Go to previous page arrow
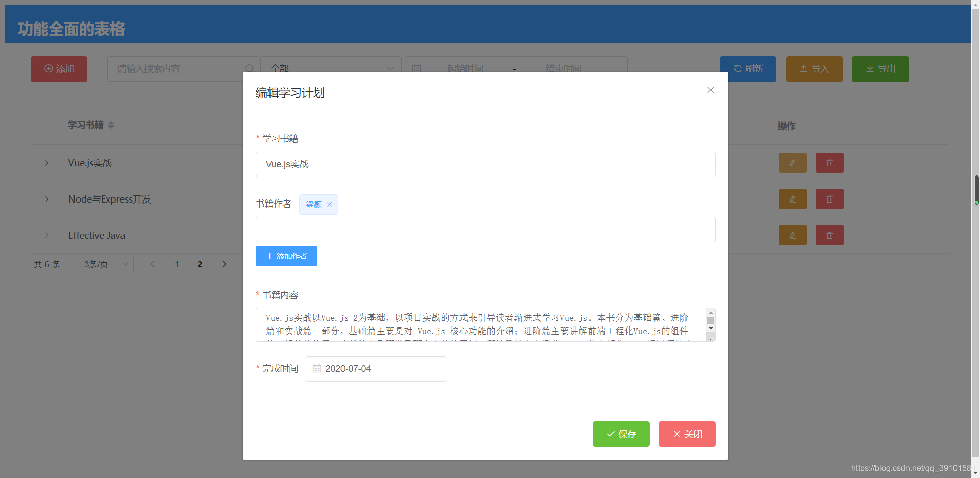Image resolution: width=980 pixels, height=478 pixels. point(152,264)
